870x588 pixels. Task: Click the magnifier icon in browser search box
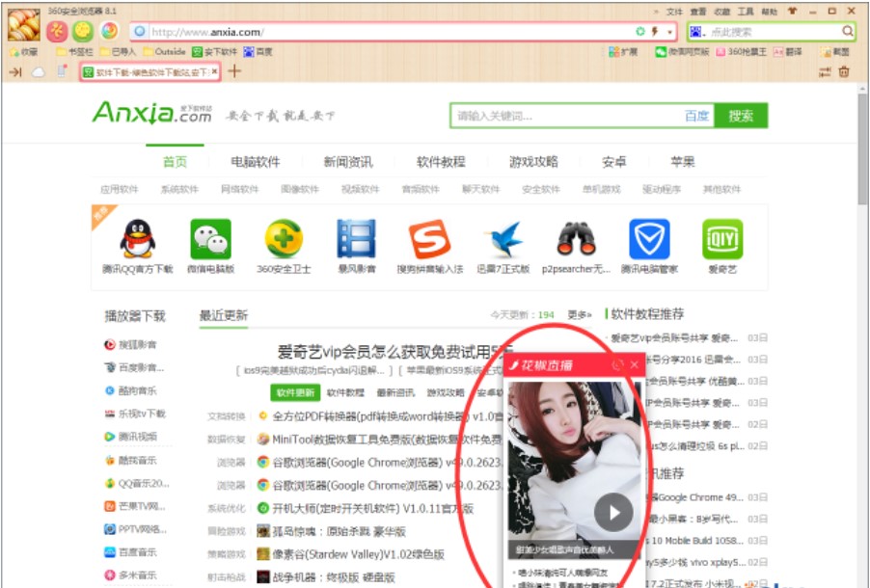(847, 32)
